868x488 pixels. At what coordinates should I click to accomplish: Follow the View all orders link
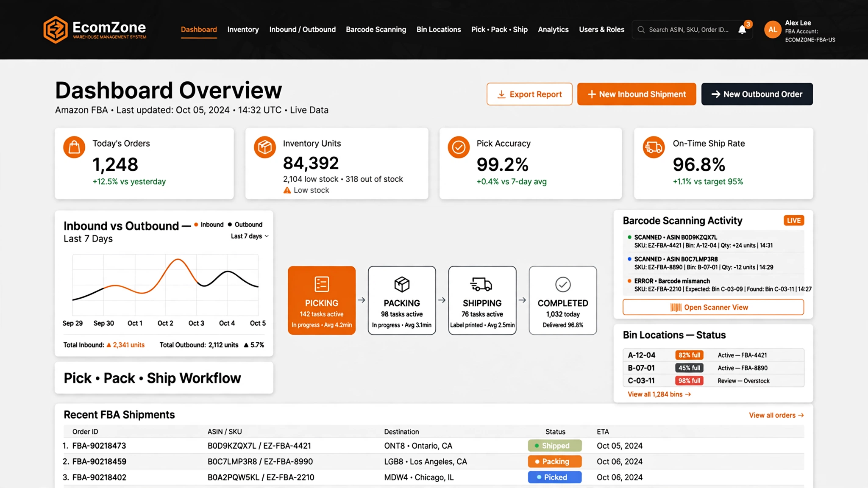[x=776, y=415]
